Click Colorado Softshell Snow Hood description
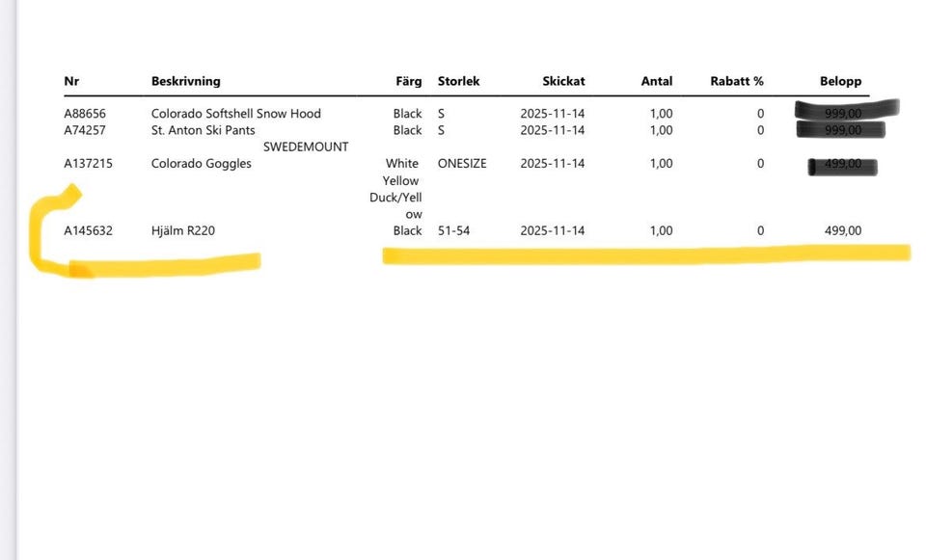926x560 pixels. (235, 114)
